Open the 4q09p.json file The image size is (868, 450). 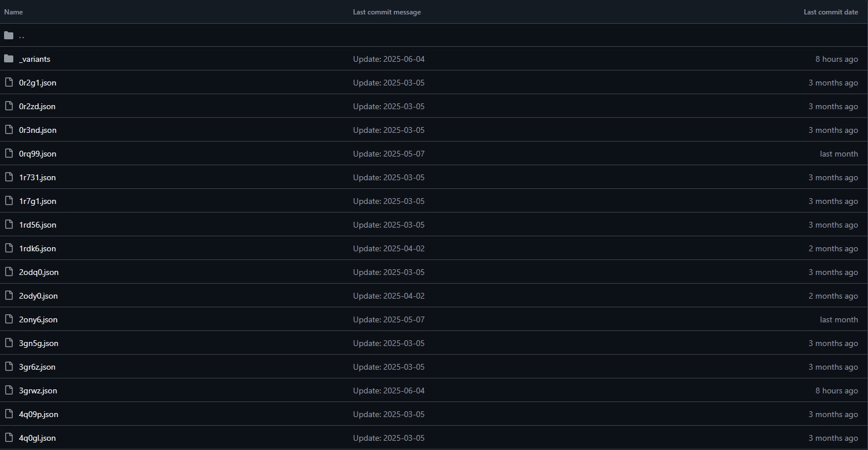39,414
